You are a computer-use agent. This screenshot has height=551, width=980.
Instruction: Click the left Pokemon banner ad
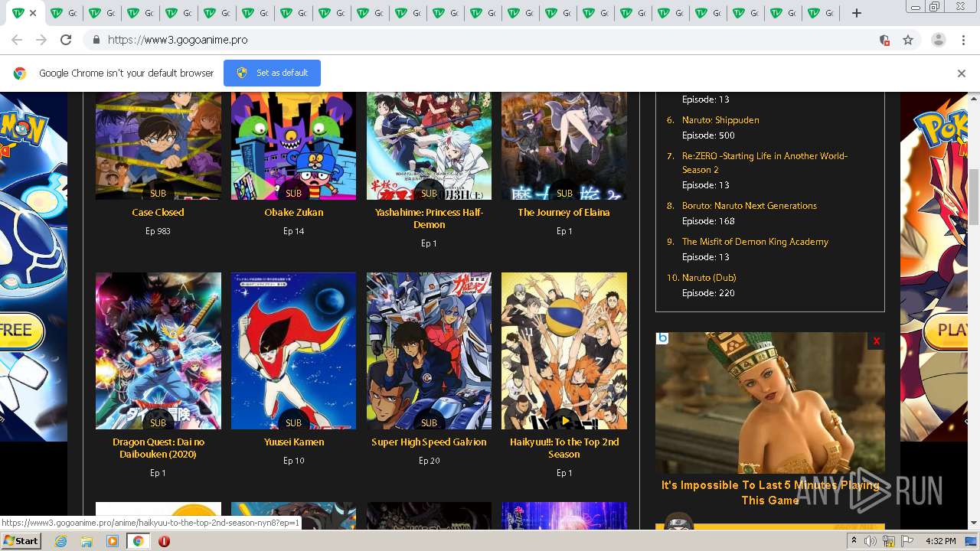click(x=34, y=266)
